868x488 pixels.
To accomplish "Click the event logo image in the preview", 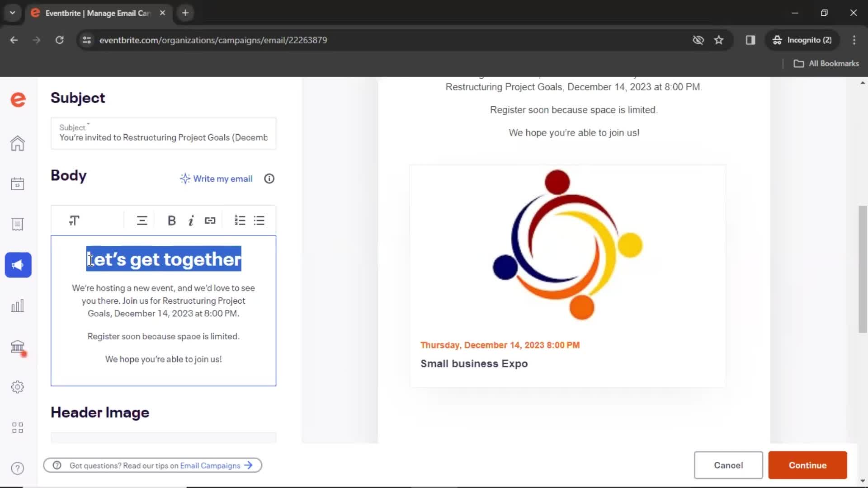I will [x=567, y=244].
